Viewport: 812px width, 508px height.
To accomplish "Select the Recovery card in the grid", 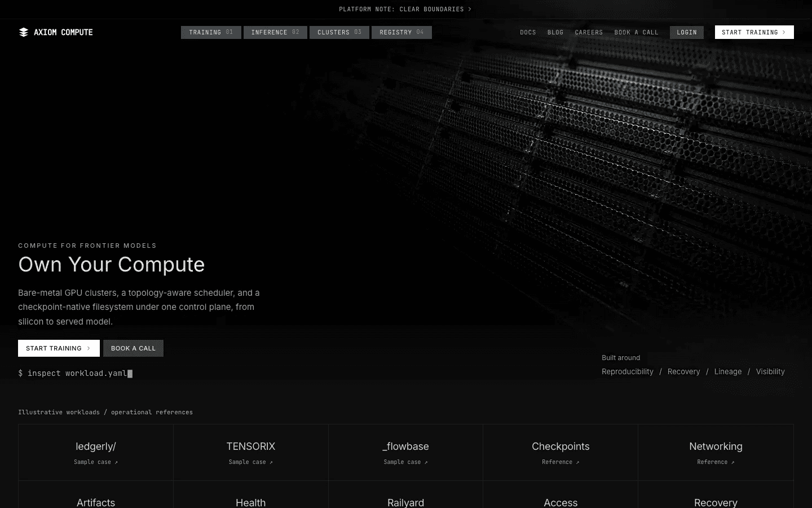I will 716,494.
